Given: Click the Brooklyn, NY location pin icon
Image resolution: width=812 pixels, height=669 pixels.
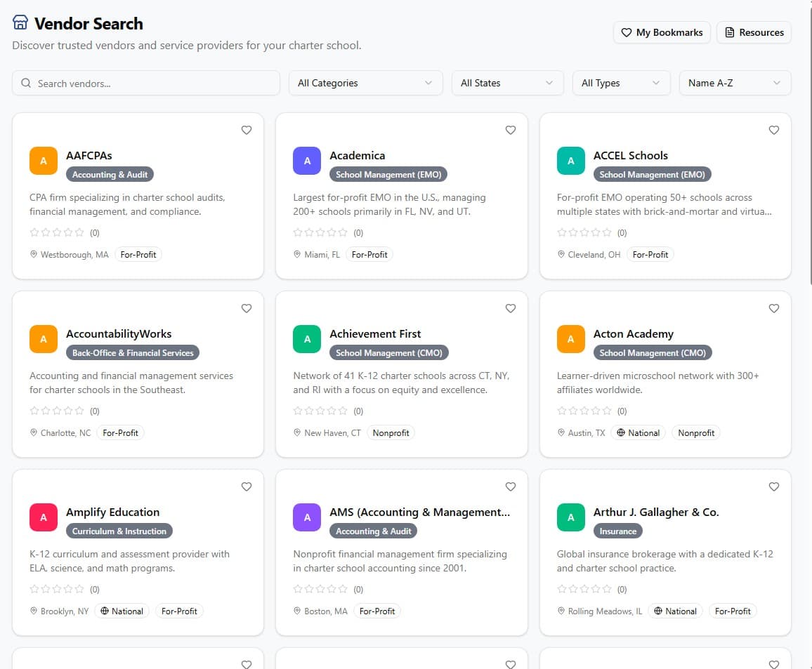Looking at the screenshot, I should coord(34,611).
